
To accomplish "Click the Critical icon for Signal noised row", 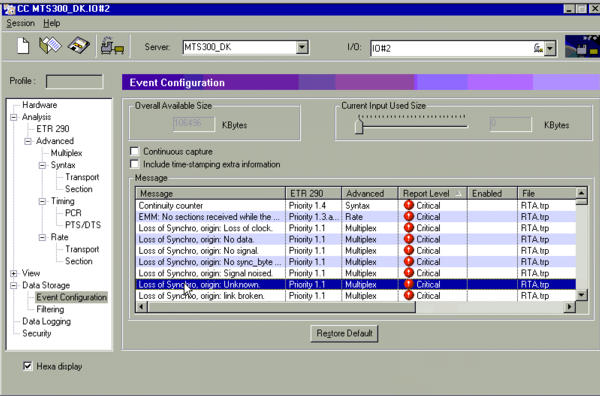I will [x=409, y=273].
